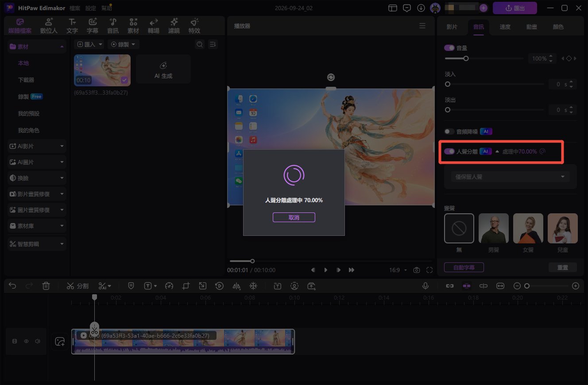Switch to the 影片 properties tab
The image size is (588, 385).
(x=452, y=27)
